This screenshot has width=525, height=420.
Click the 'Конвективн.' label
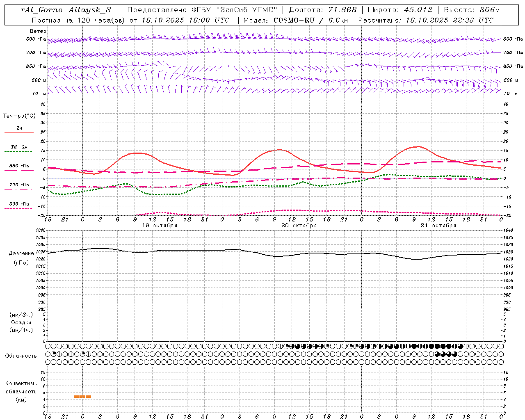[x=21, y=383]
